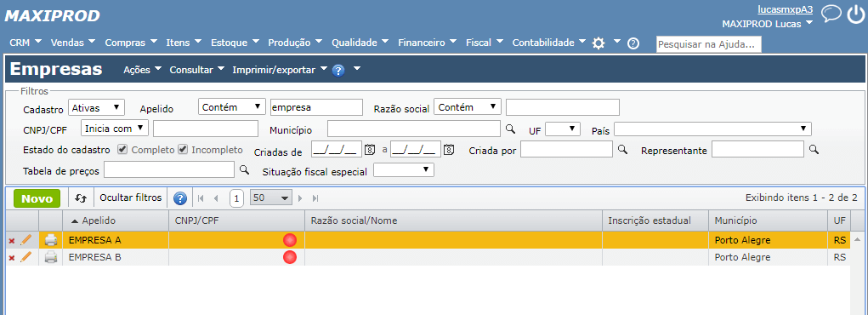This screenshot has height=315, width=868.
Task: Click blue help icon in grid toolbar
Action: point(180,198)
